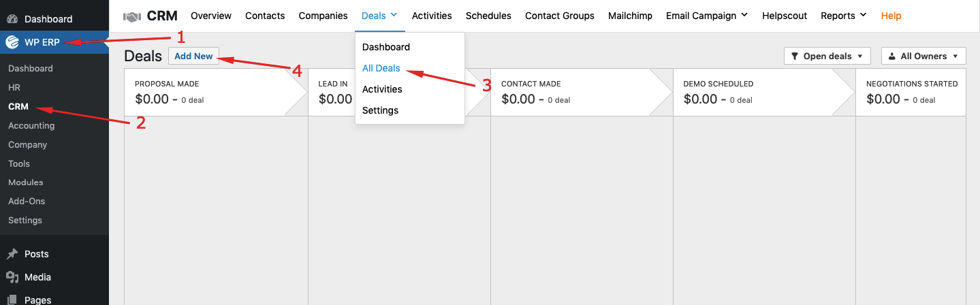
Task: Open the Mailchimp tab
Action: pyautogui.click(x=630, y=16)
